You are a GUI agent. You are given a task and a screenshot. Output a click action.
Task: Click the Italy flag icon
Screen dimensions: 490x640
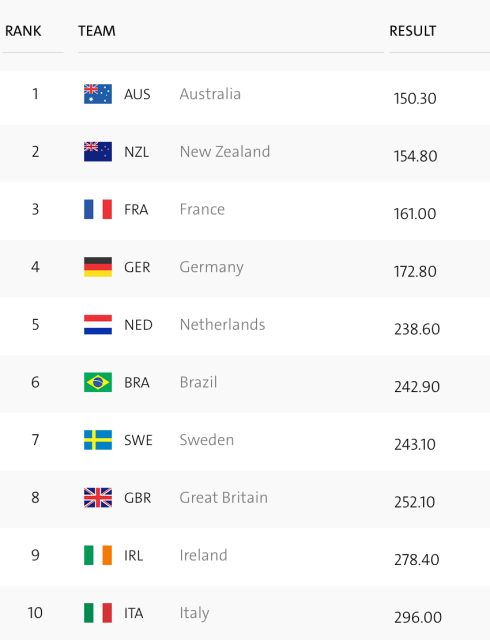(x=98, y=613)
